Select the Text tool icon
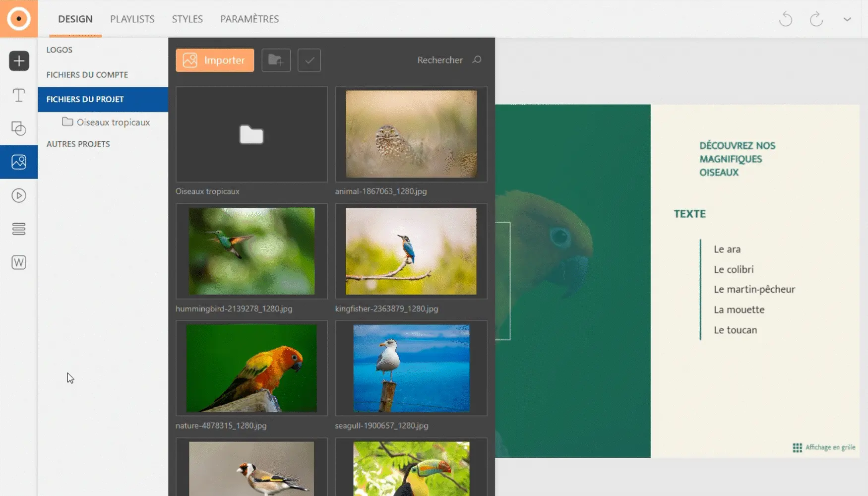 [x=19, y=95]
